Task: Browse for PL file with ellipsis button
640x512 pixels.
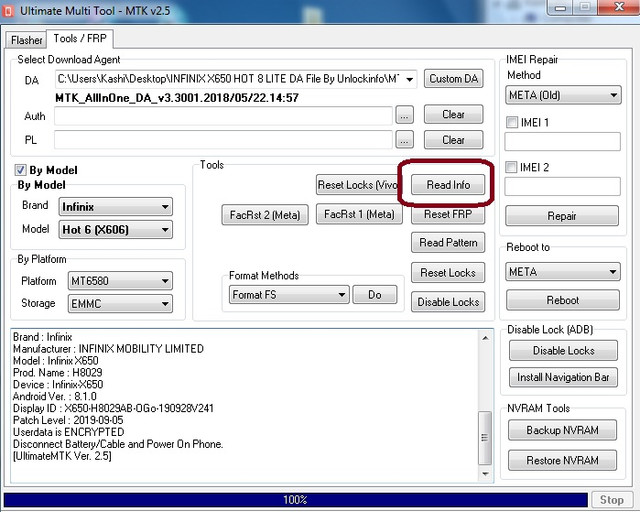Action: (404, 140)
